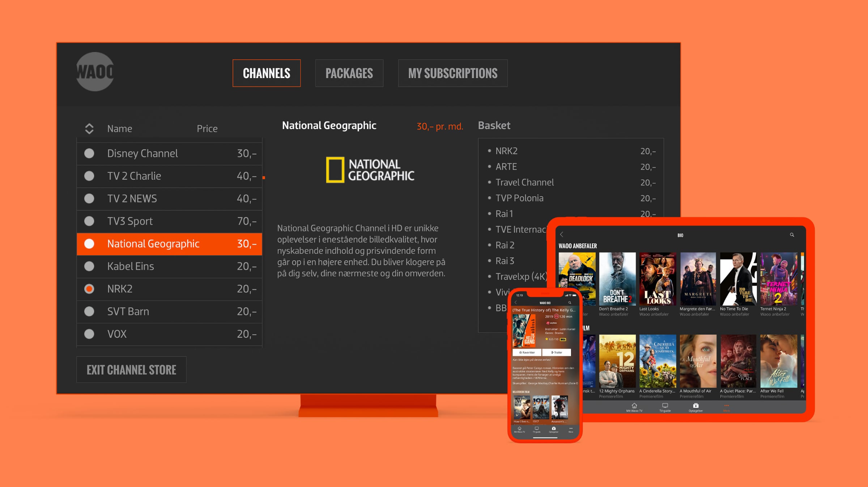Click the VOX channel name
The width and height of the screenshot is (868, 487).
[117, 334]
